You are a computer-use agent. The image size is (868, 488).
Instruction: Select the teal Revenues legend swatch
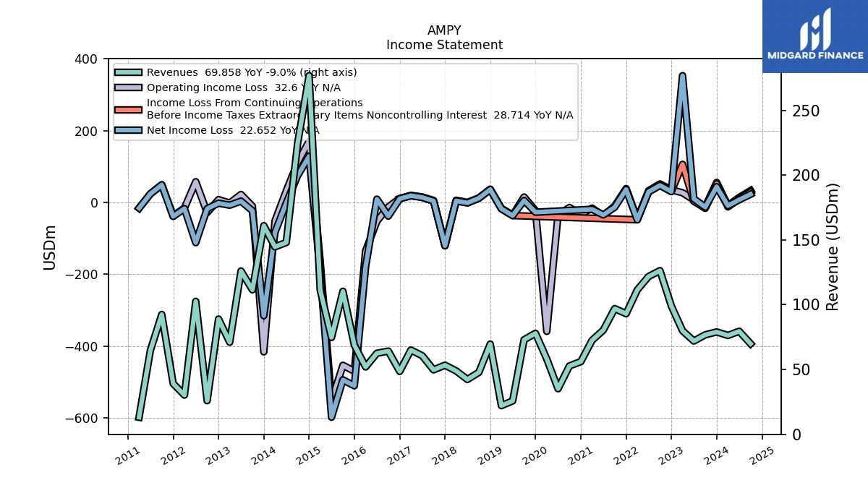pyautogui.click(x=128, y=72)
